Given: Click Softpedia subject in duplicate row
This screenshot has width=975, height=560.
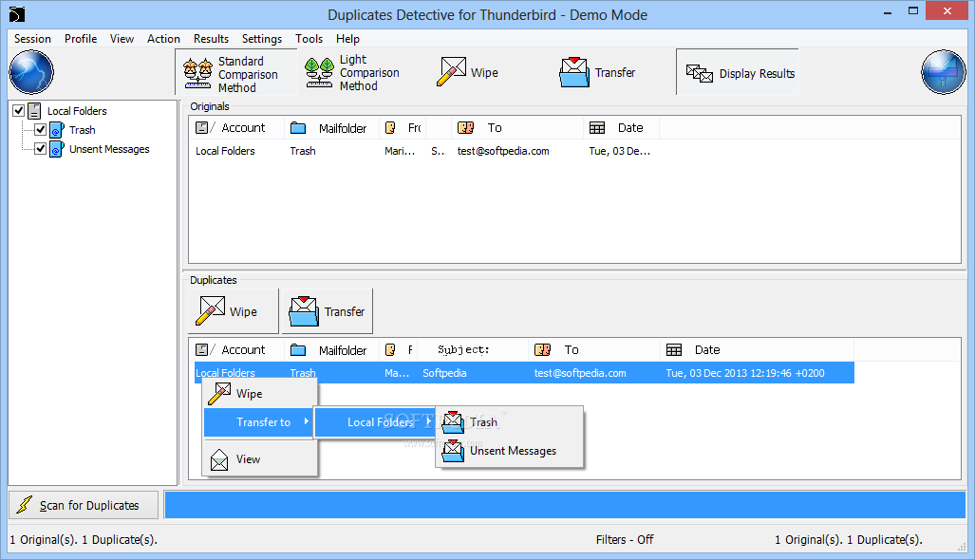Looking at the screenshot, I should (x=444, y=373).
